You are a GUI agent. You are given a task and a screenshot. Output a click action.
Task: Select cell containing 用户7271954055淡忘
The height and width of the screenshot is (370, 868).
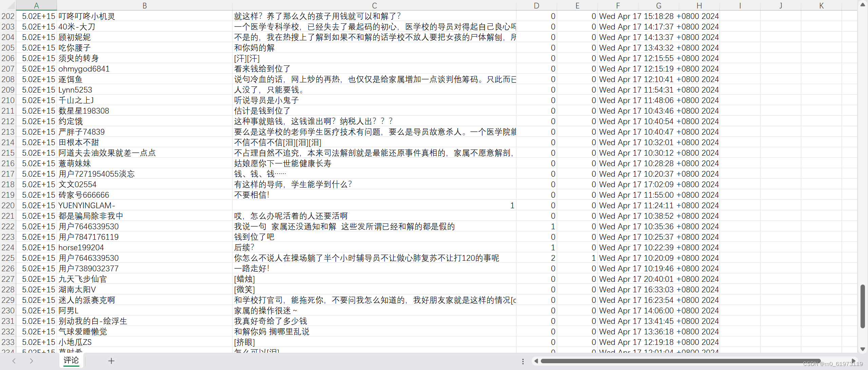pos(144,174)
